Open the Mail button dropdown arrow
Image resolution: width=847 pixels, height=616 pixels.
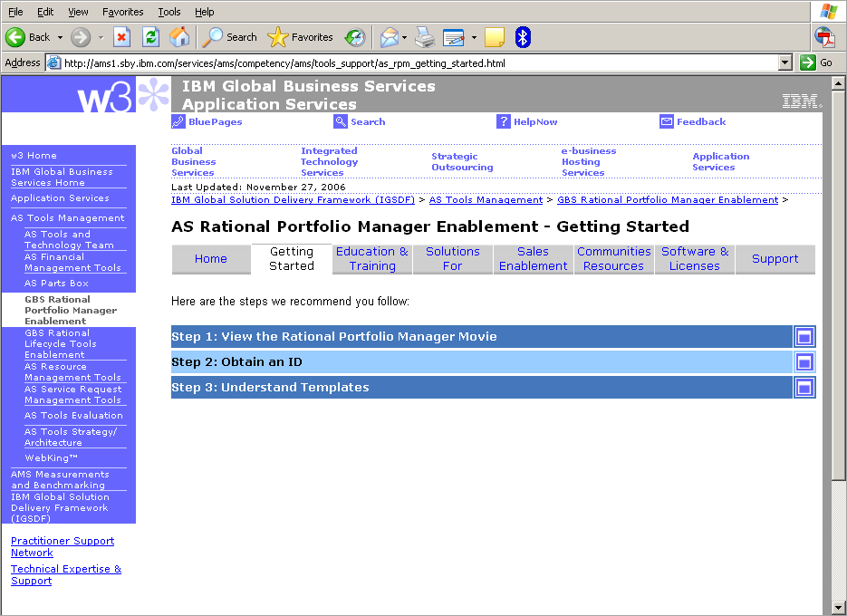[404, 37]
